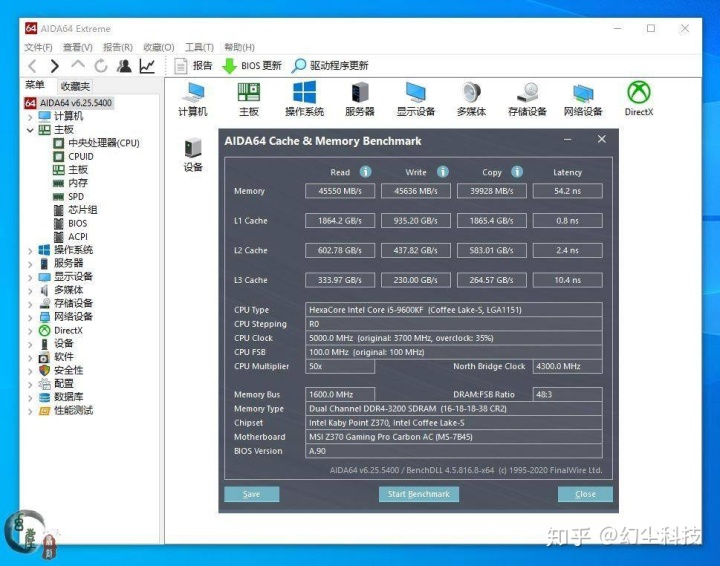Expand the 计算机 tree node
720x566 pixels.
(30, 117)
